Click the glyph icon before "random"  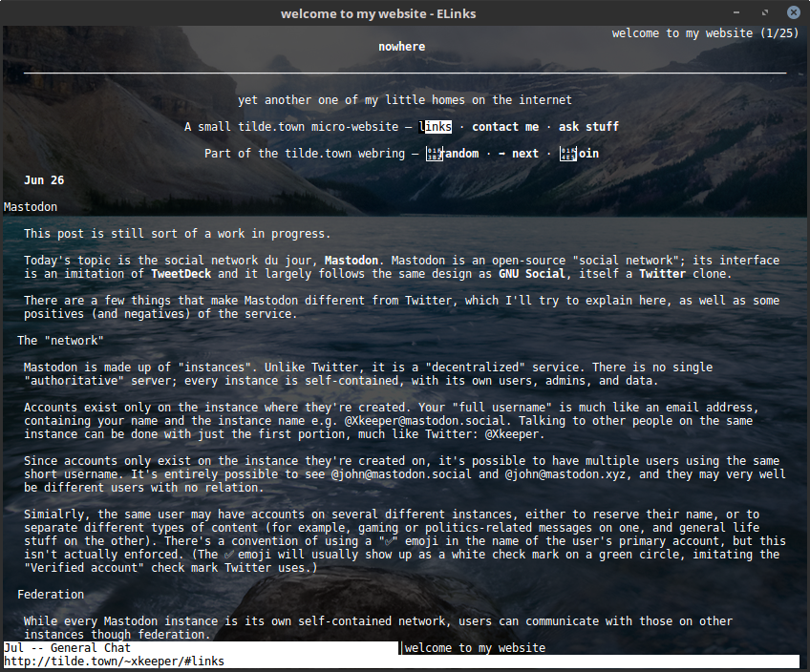coord(435,154)
